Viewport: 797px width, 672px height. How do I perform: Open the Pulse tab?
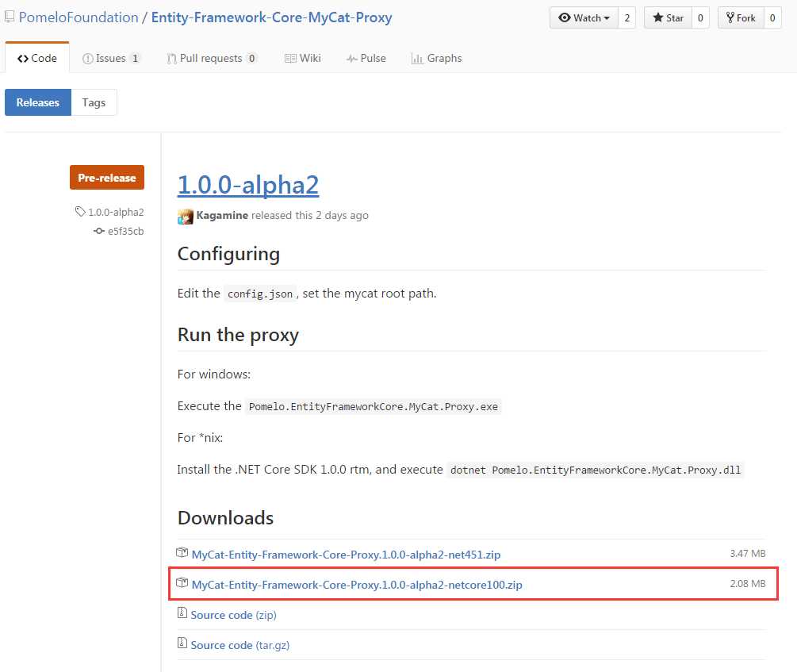pos(366,58)
